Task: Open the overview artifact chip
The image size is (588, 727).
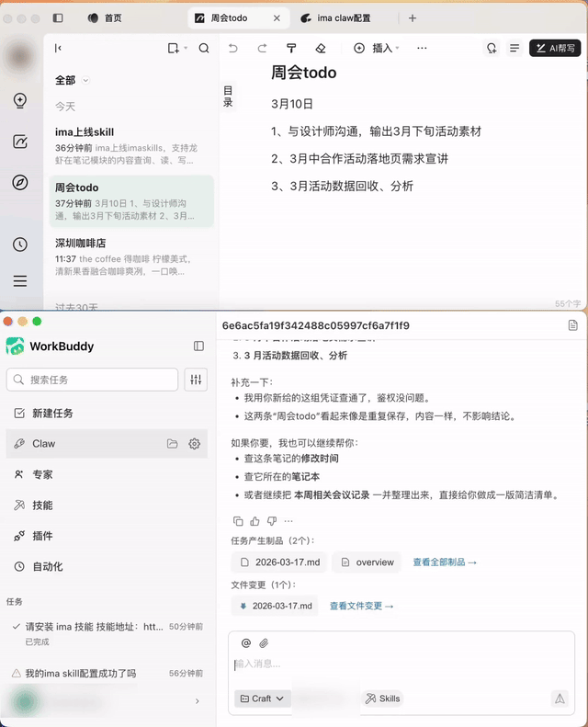Action: pyautogui.click(x=367, y=562)
